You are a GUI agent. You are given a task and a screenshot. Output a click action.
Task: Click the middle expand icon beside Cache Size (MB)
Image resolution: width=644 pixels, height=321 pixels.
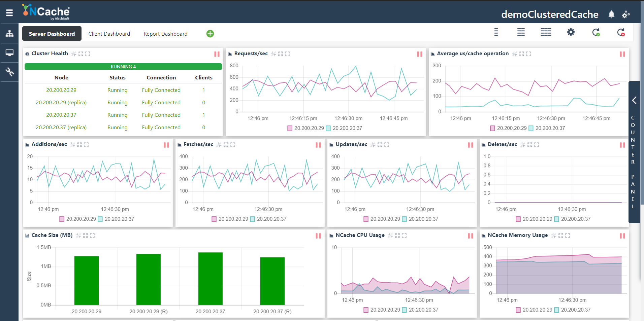point(86,236)
